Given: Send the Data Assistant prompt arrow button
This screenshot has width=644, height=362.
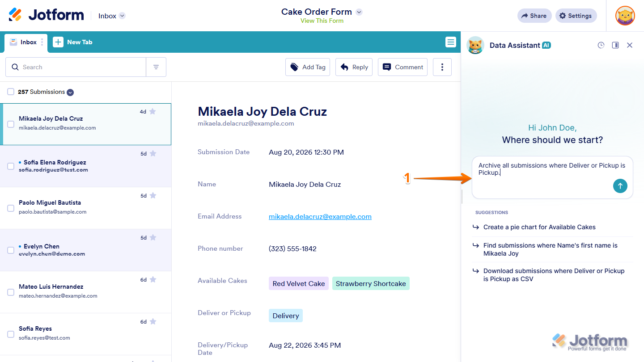Looking at the screenshot, I should click(620, 186).
